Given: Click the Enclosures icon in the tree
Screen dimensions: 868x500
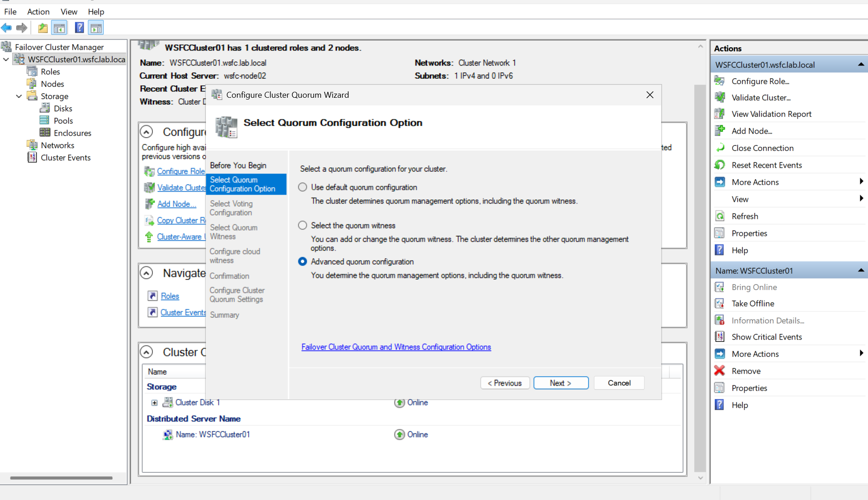Looking at the screenshot, I should [x=45, y=133].
